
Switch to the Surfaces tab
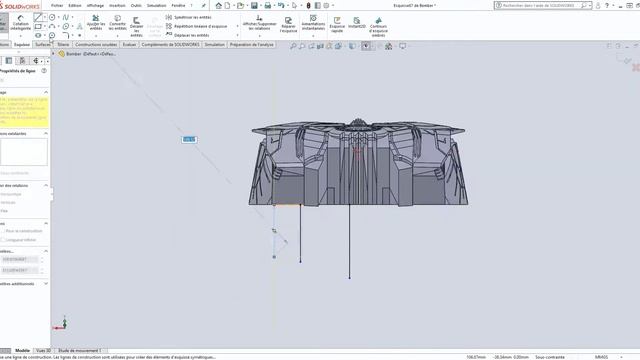pyautogui.click(x=42, y=44)
